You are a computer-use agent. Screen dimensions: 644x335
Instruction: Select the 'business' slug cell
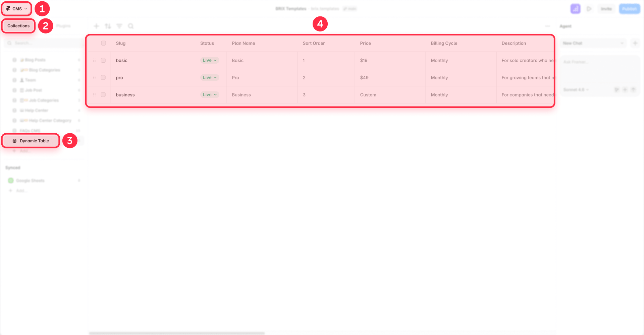click(x=153, y=94)
